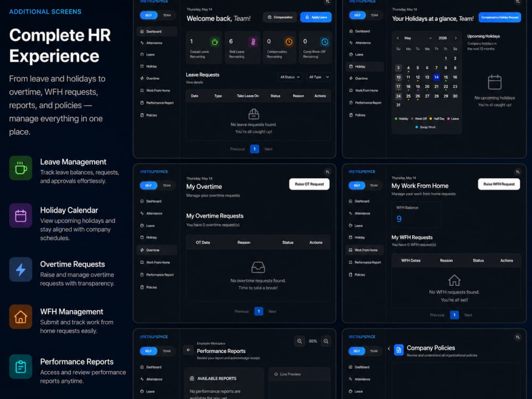Click the blue Overtime Requests lightning icon
This screenshot has width=532, height=399.
pyautogui.click(x=21, y=269)
